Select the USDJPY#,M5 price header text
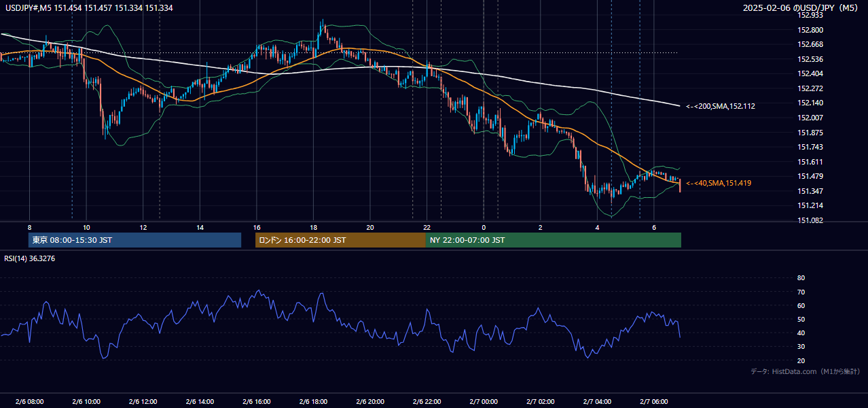The width and height of the screenshot is (868, 408). coord(89,7)
